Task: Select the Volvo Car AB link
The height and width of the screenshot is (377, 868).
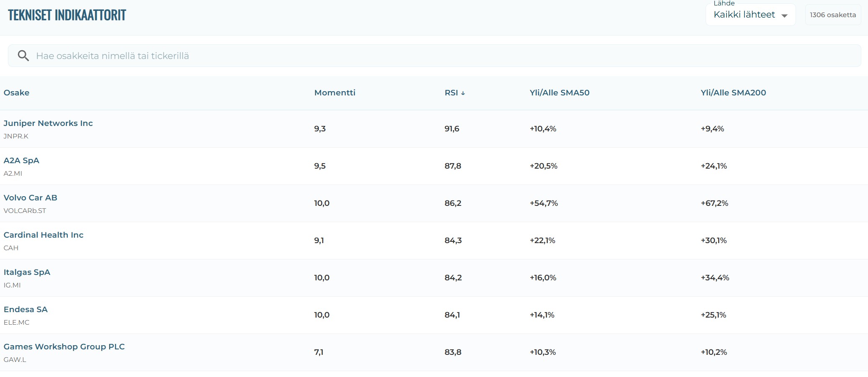Action: 31,198
